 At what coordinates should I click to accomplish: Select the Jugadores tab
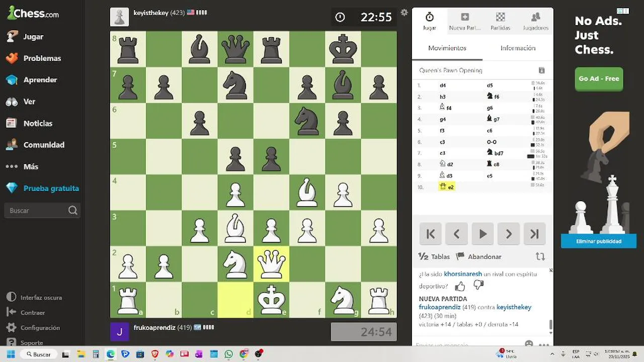coord(535,22)
